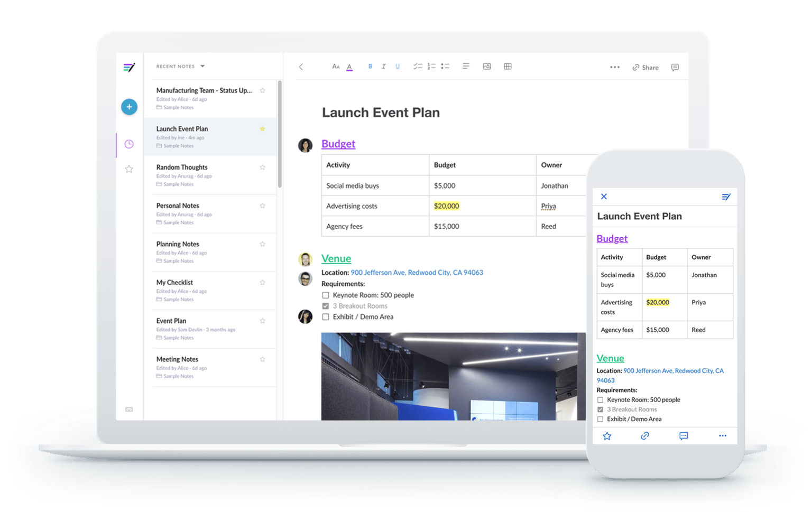The width and height of the screenshot is (812, 512).
Task: Open comments panel icon in toolbar
Action: click(x=675, y=67)
